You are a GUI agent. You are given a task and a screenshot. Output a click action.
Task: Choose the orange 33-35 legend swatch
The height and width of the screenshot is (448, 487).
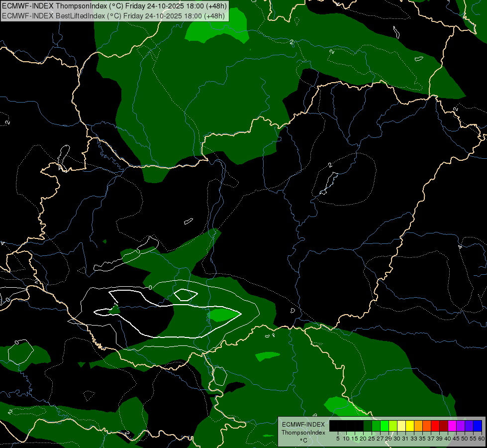point(418,426)
